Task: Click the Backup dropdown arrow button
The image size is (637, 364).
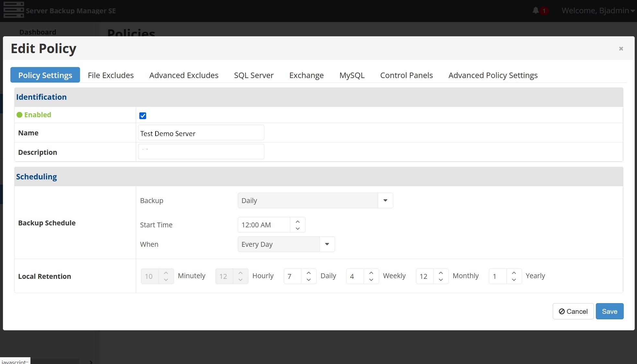Action: 385,200
